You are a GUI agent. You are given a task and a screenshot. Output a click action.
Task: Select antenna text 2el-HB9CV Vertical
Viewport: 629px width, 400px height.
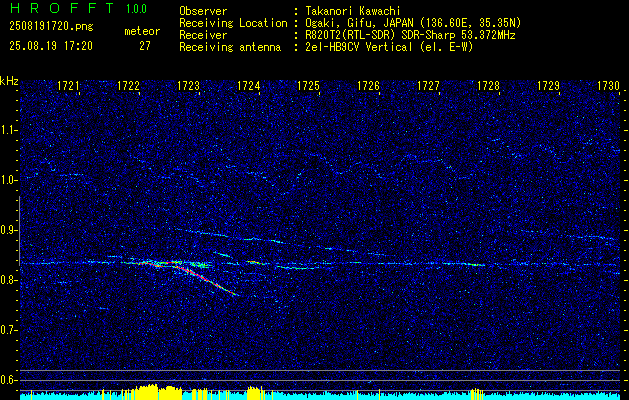[x=359, y=47]
